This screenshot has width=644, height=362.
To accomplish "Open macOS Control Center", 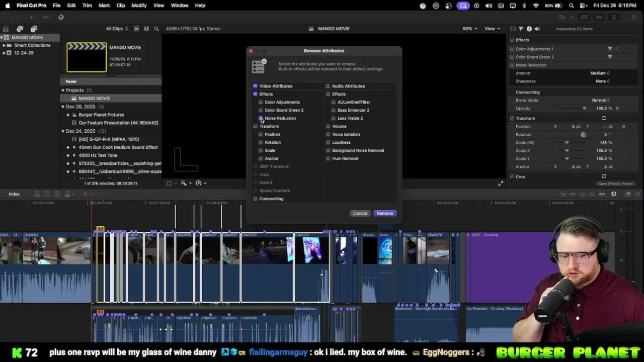I will tap(584, 6).
